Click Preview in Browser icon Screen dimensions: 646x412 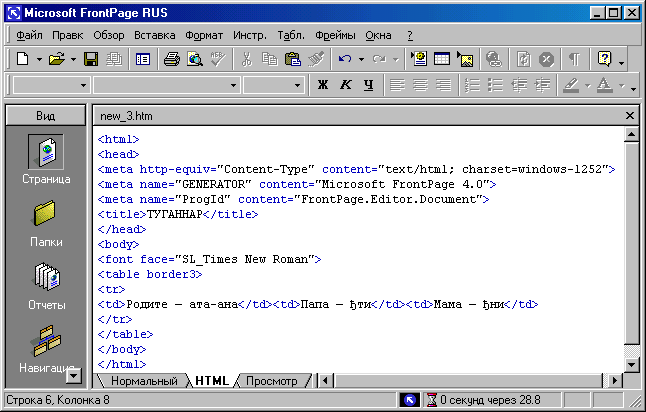click(195, 60)
